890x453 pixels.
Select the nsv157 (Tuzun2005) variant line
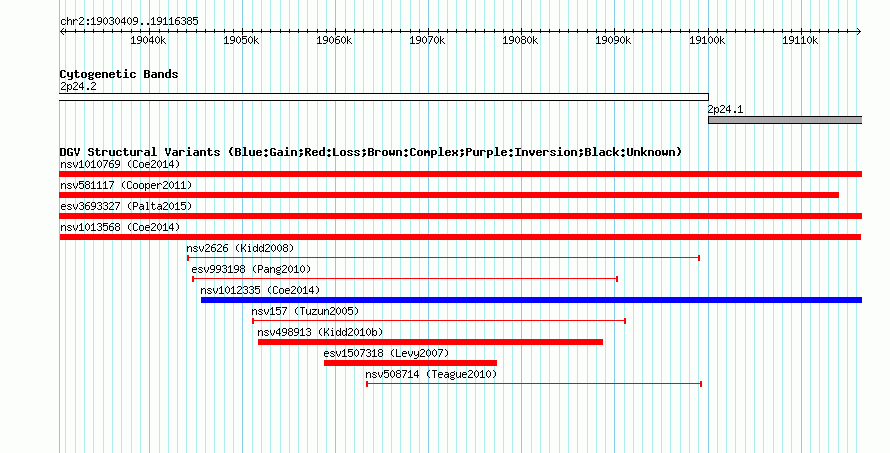[439, 321]
